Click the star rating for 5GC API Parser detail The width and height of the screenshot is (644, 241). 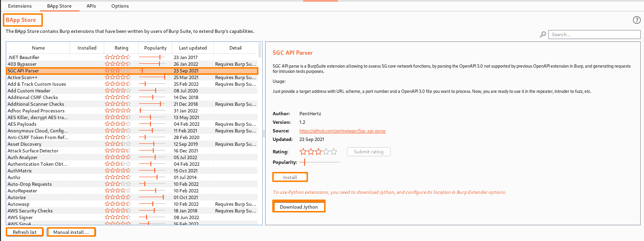point(318,151)
